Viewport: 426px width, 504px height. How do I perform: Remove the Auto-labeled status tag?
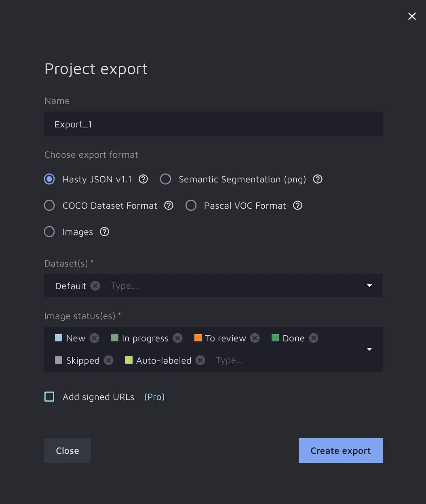click(x=200, y=360)
